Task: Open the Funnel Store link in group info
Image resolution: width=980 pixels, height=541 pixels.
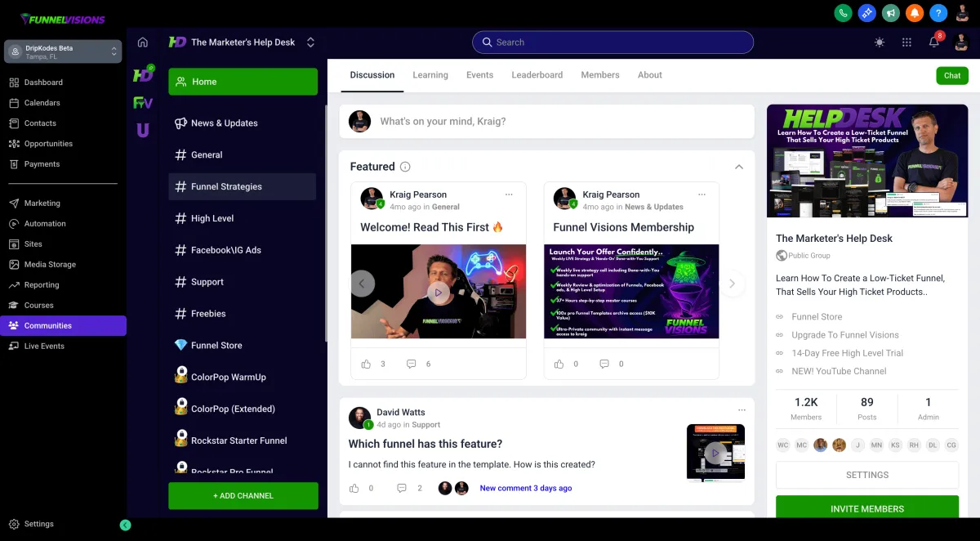Action: coord(817,317)
